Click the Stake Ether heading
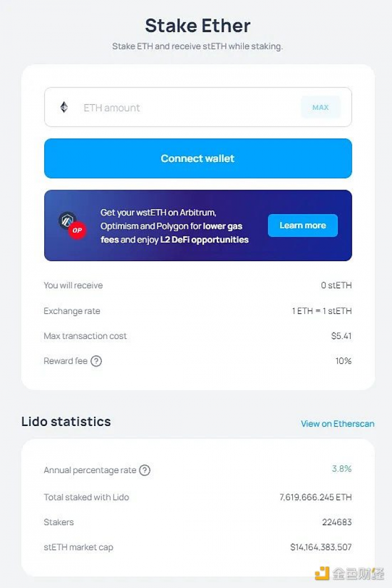 coord(198,26)
